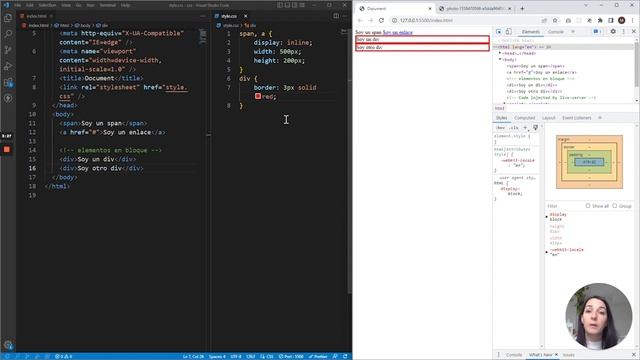Activate the DevTools element inspector tool
Screen dimensions: 640x360
498,31
